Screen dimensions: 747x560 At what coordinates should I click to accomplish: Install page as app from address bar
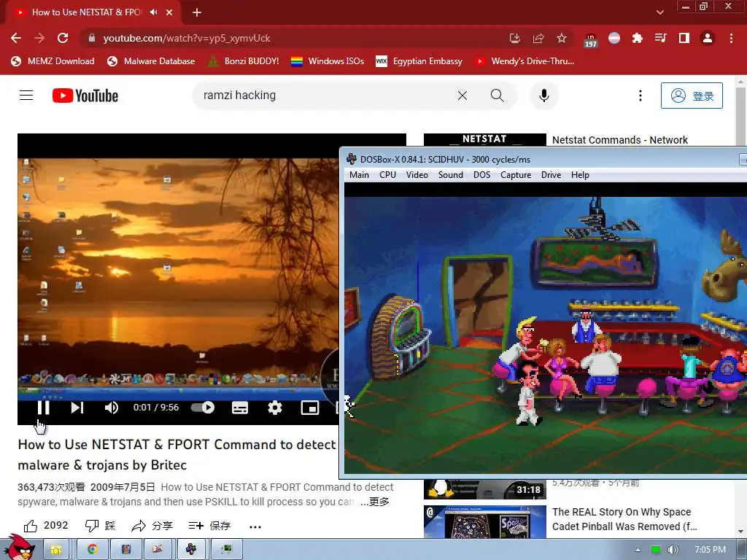coord(514,38)
